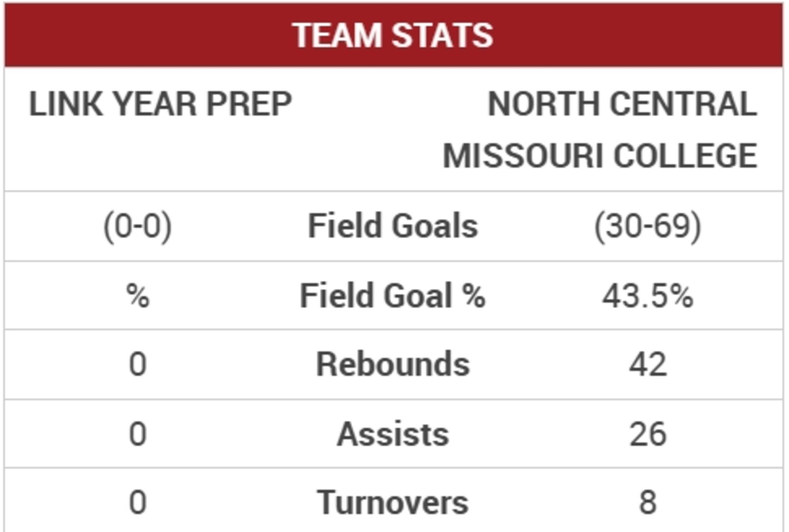Click Link Year Prep's 0 rebounds value
The width and height of the screenshot is (789, 532).
(x=138, y=364)
